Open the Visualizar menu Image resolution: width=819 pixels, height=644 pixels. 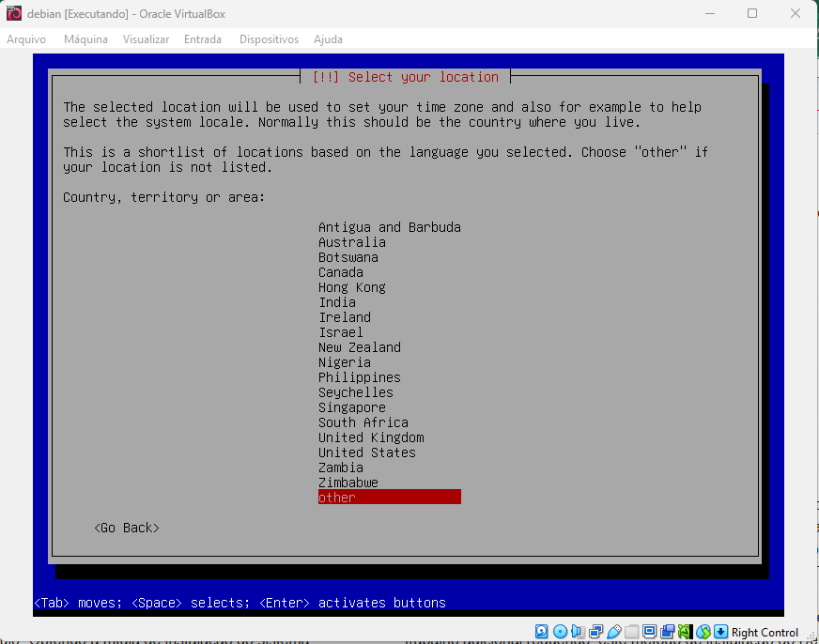tap(146, 39)
